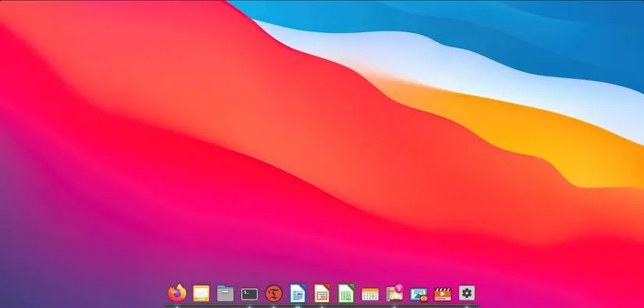Open the video player clapperboard icon
Viewport: 644px width, 308px height.
443,294
